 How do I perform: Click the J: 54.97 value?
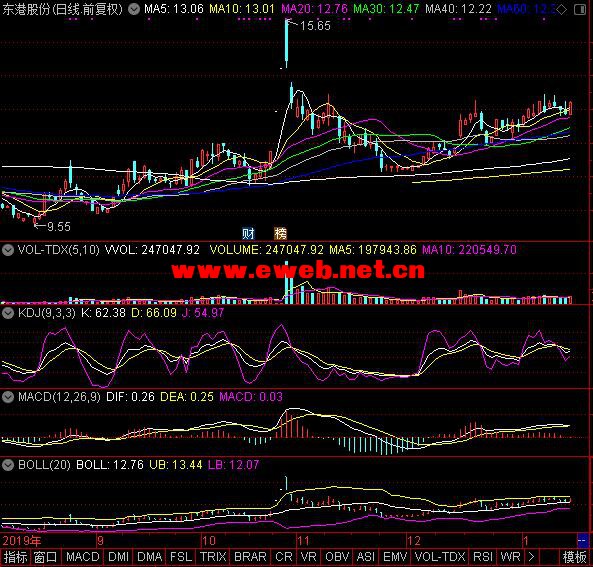pyautogui.click(x=203, y=313)
